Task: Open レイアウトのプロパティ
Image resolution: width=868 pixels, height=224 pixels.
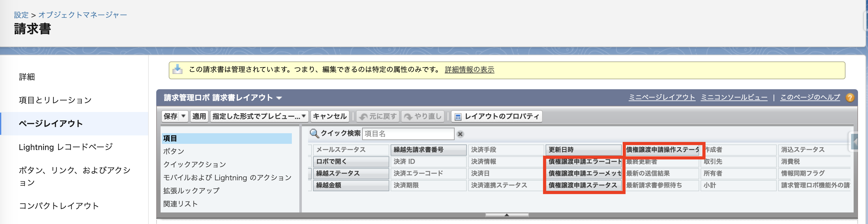Action: [497, 116]
